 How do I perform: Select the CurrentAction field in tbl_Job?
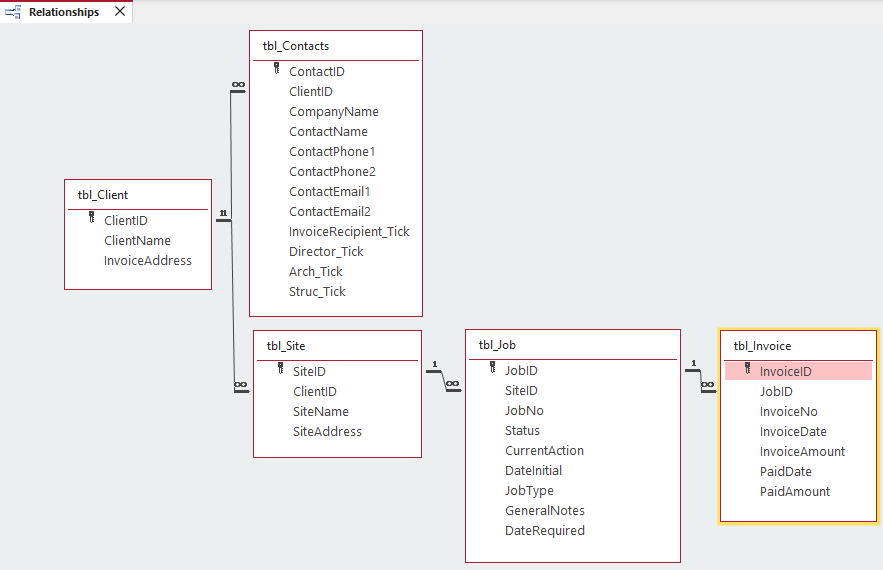click(x=544, y=450)
